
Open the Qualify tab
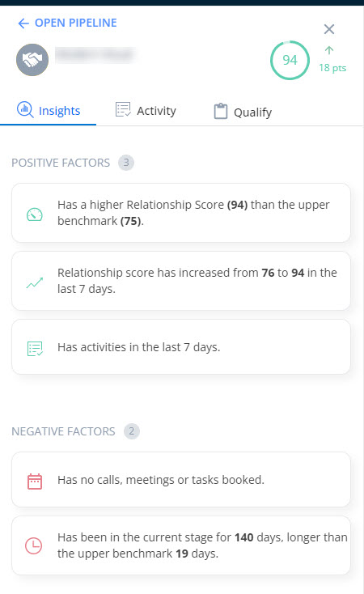(x=243, y=112)
